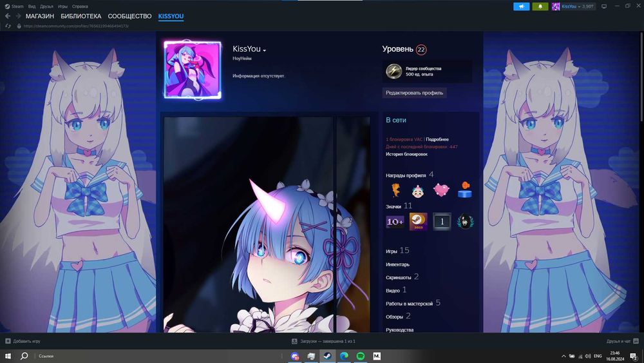
Task: Click Редактировать профиль button
Action: pos(414,93)
